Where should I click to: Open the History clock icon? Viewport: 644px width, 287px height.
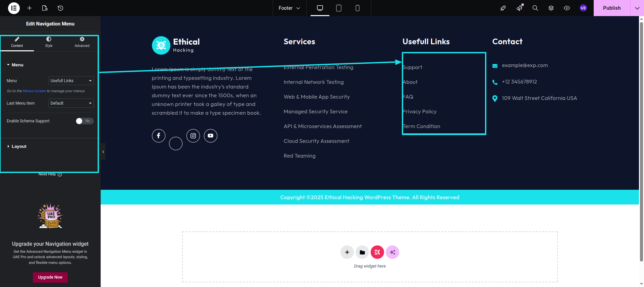(60, 8)
